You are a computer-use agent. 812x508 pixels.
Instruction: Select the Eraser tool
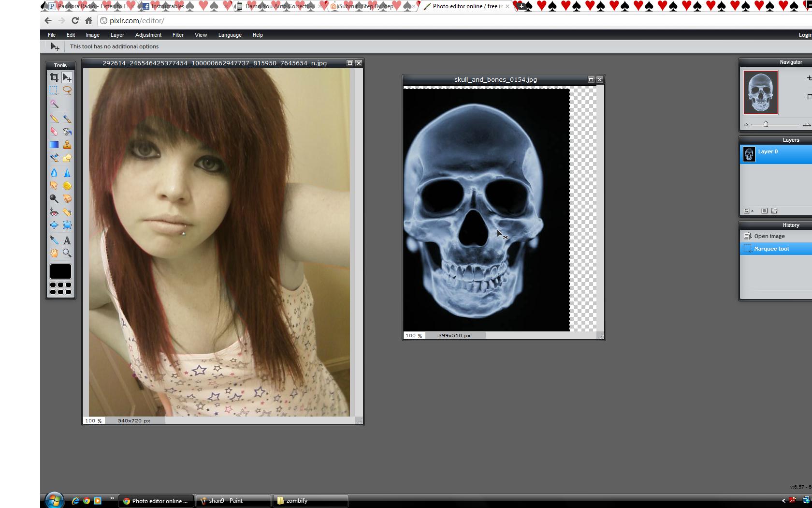coord(54,132)
